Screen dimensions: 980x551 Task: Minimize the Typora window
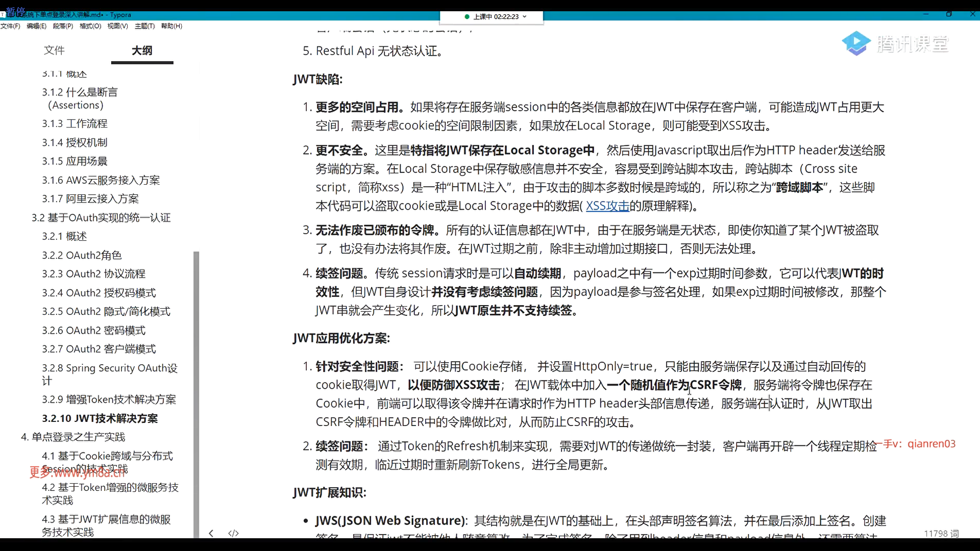926,14
